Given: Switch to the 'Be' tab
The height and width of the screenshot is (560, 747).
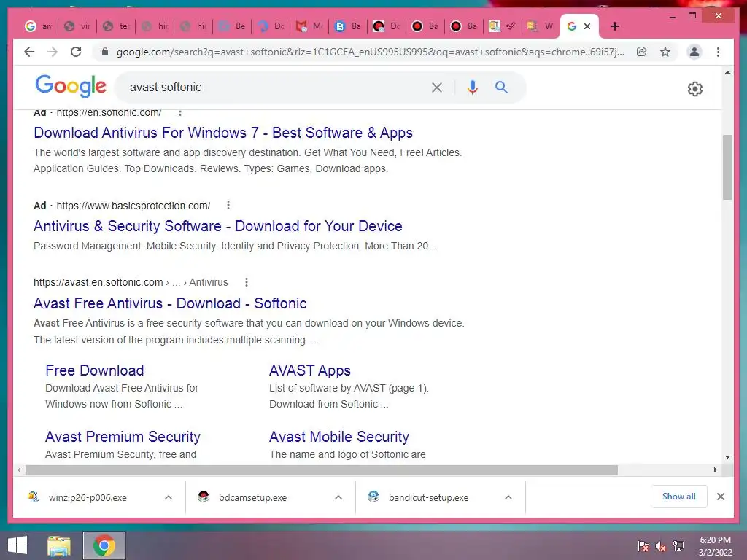Looking at the screenshot, I should tap(231, 26).
